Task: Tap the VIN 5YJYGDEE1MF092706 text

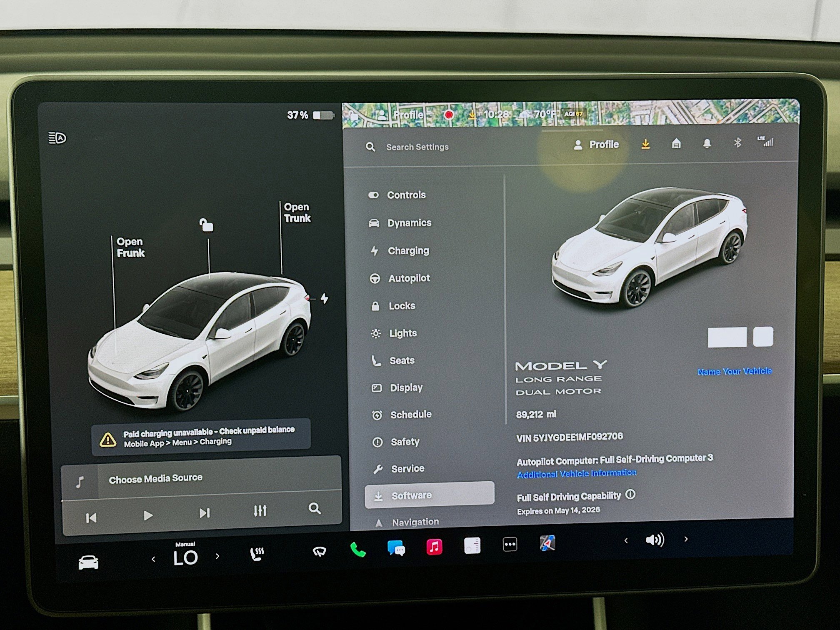Action: pos(570,437)
